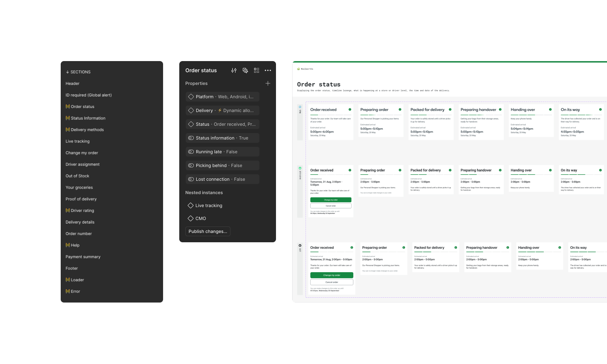The height and width of the screenshot is (364, 607).
Task: Add a new property with the plus icon
Action: click(268, 83)
